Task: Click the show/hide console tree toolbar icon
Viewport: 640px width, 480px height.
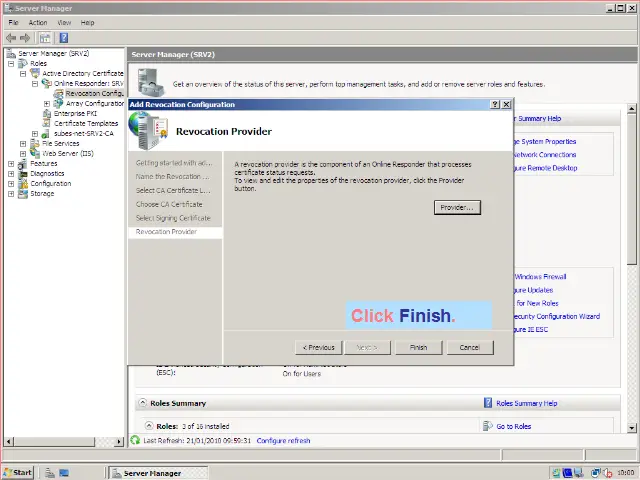Action: pyautogui.click(x=45, y=38)
